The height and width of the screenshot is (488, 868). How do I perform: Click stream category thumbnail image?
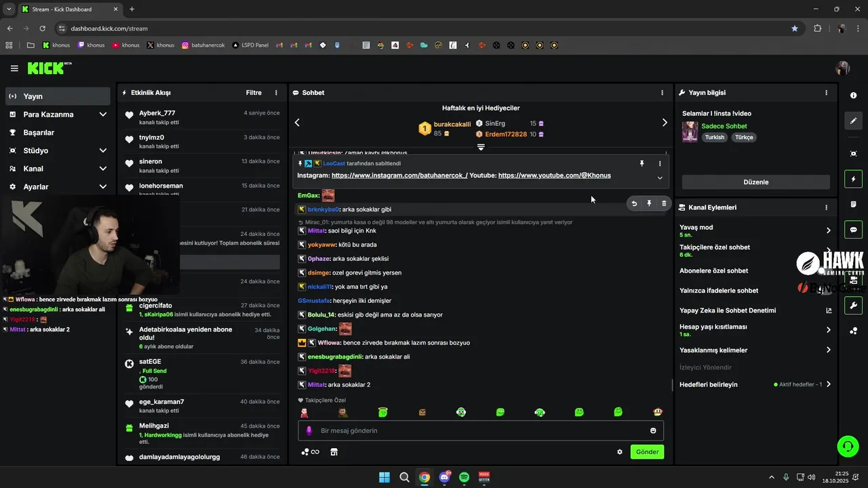(x=690, y=131)
